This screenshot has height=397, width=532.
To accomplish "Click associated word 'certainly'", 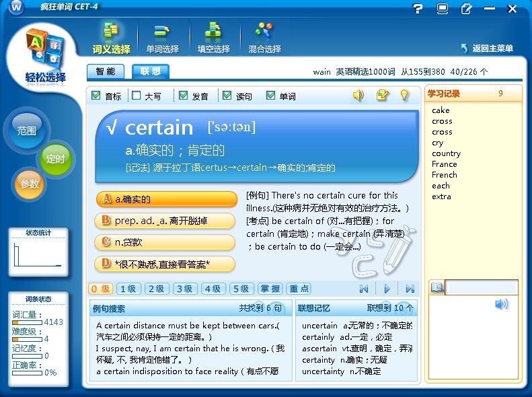I will (x=318, y=337).
